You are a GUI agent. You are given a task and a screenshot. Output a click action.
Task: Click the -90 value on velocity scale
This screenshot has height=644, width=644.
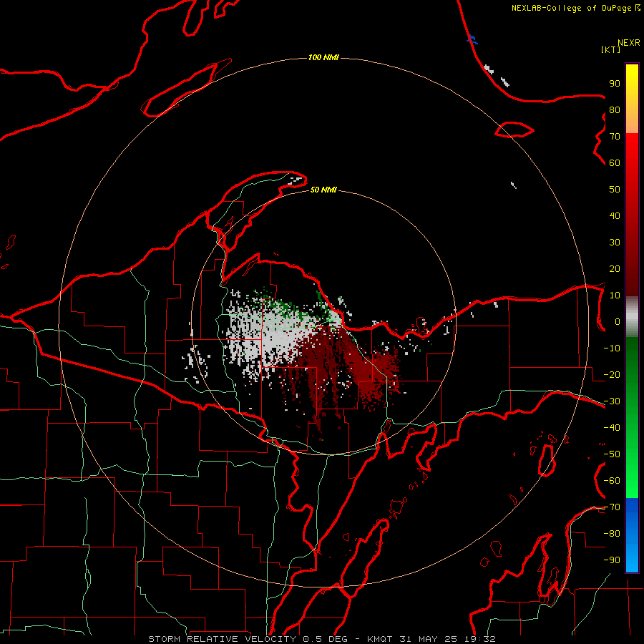pyautogui.click(x=612, y=560)
